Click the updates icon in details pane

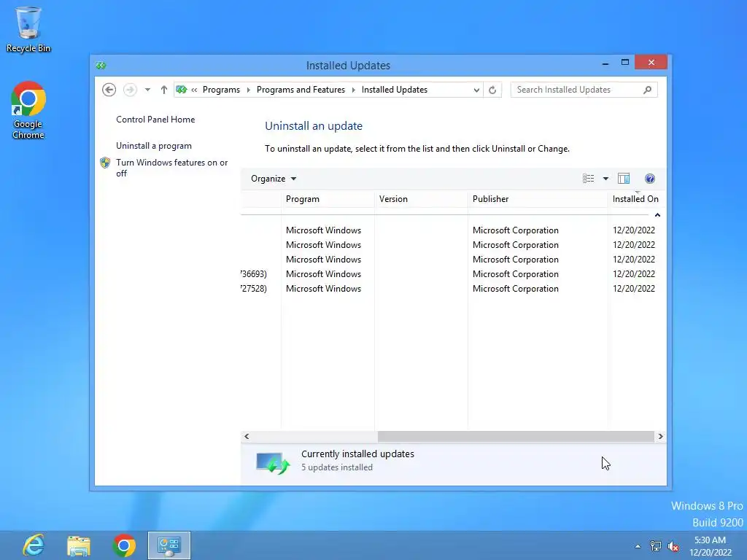(273, 462)
